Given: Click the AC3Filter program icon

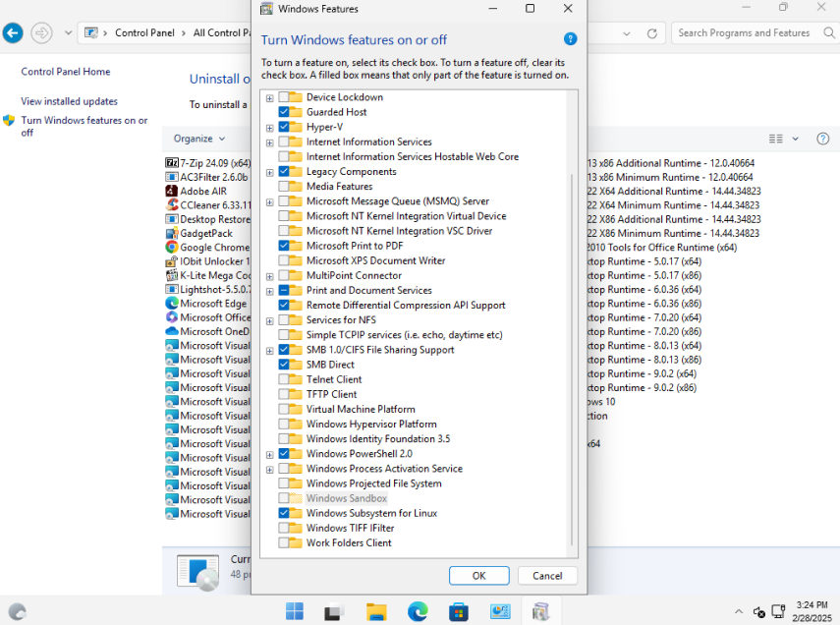Looking at the screenshot, I should (x=171, y=177).
